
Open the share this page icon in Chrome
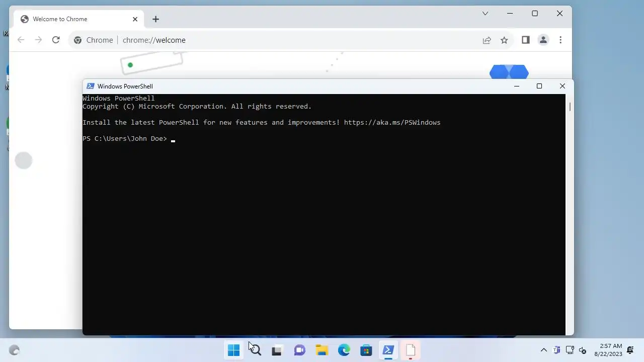[487, 40]
